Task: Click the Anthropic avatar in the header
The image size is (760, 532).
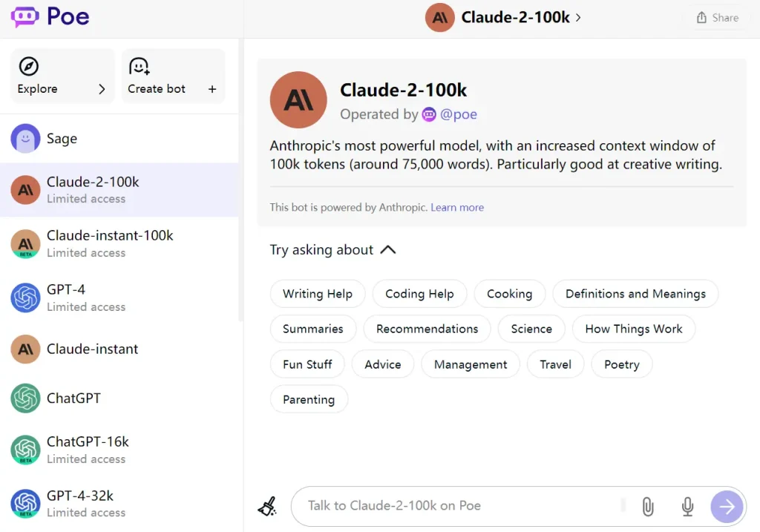Action: [x=439, y=18]
